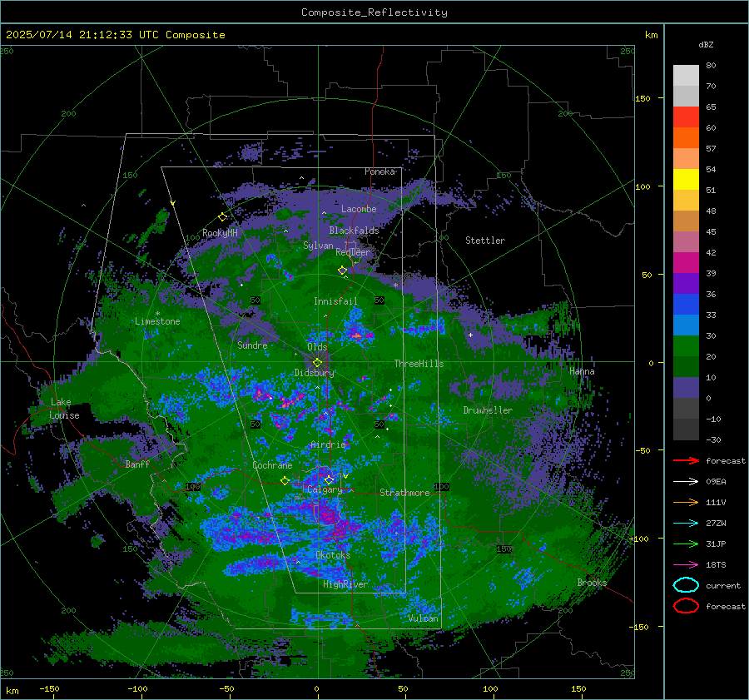This screenshot has width=749, height=700.
Task: Click the Lake Louise label
Action: point(64,409)
